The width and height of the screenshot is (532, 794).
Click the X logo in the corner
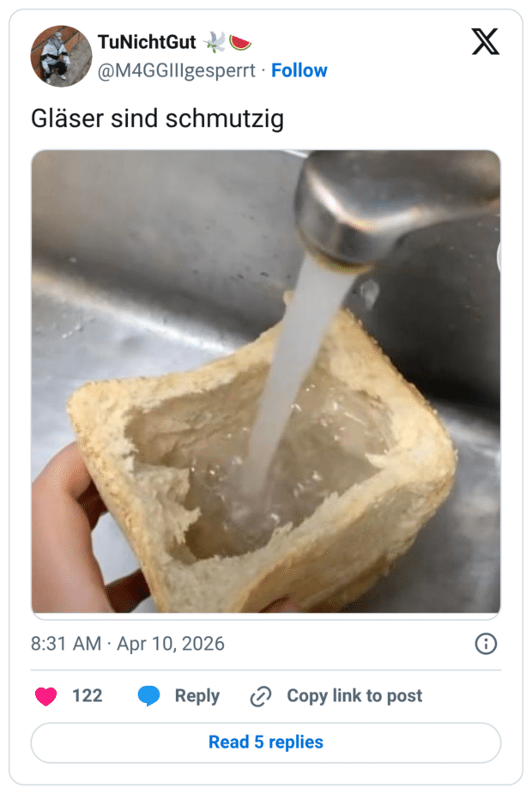click(x=485, y=41)
